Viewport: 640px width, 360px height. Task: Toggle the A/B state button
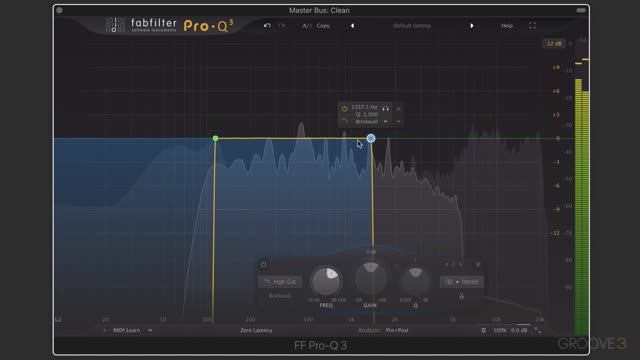click(307, 26)
